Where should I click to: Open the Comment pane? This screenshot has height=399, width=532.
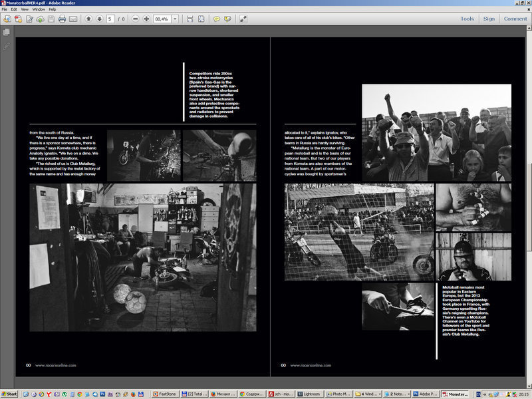click(x=517, y=18)
